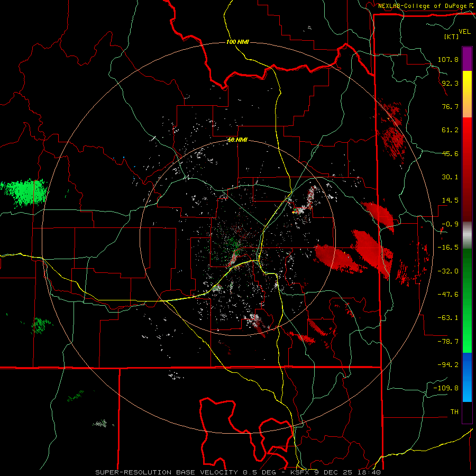Click the VEL legend title
476x476 pixels.
click(x=464, y=32)
